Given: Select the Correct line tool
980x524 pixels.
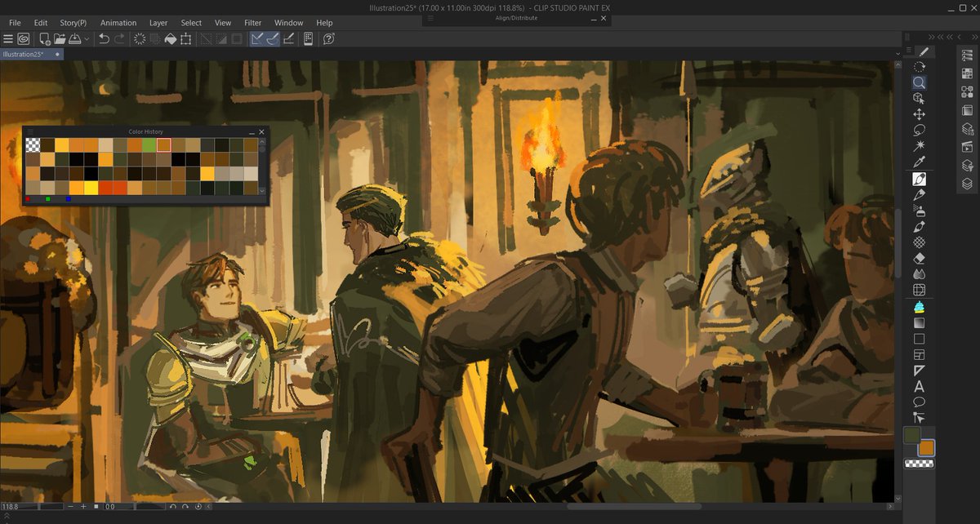Looking at the screenshot, I should click(919, 417).
